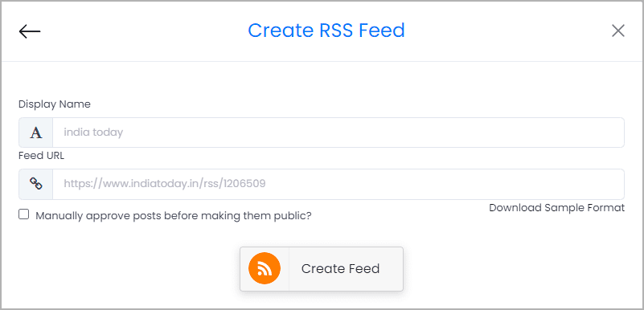Click the letter A icon beside Display Name
The height and width of the screenshot is (310, 644).
coord(36,133)
